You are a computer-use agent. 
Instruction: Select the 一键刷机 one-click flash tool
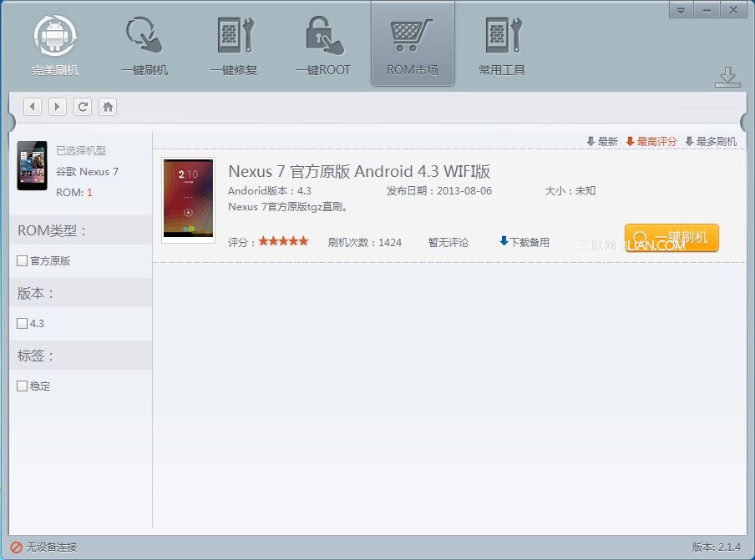tap(144, 45)
